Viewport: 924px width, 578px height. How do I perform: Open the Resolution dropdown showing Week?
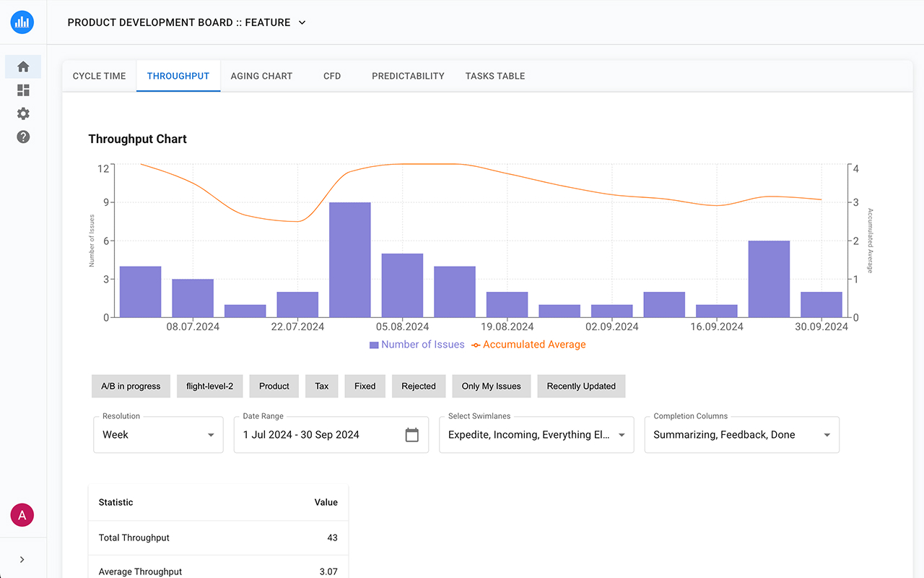pos(158,434)
